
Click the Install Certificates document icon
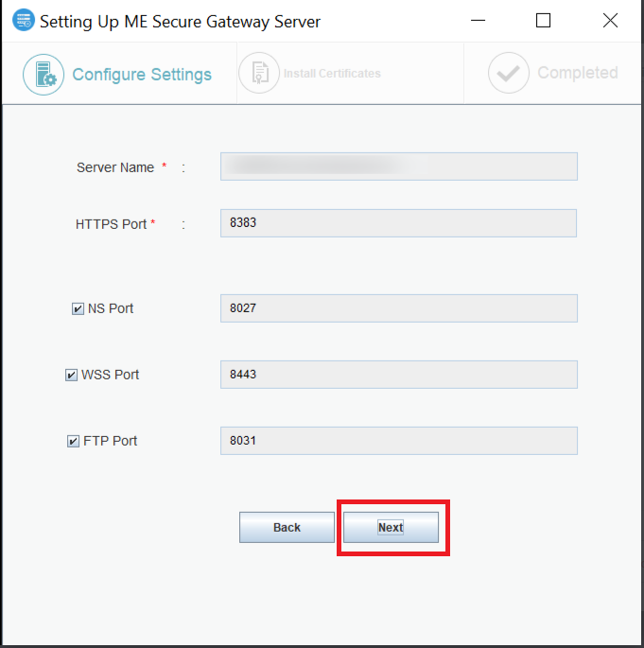[259, 74]
